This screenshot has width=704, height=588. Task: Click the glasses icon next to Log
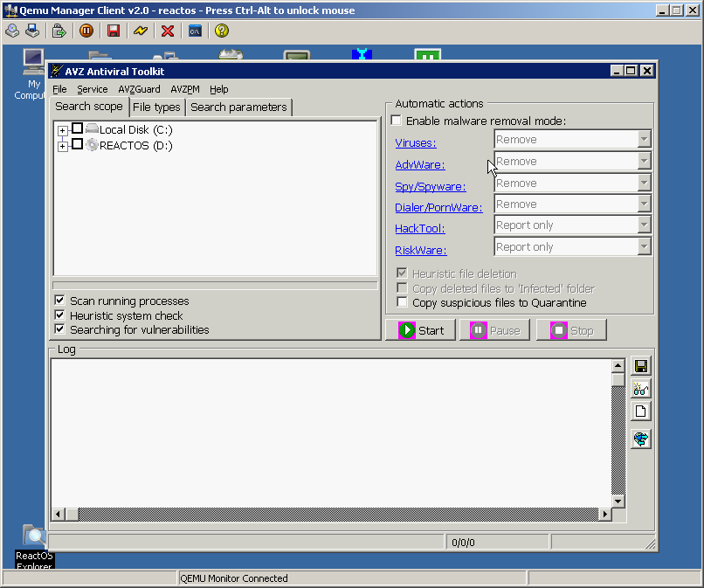pos(640,389)
